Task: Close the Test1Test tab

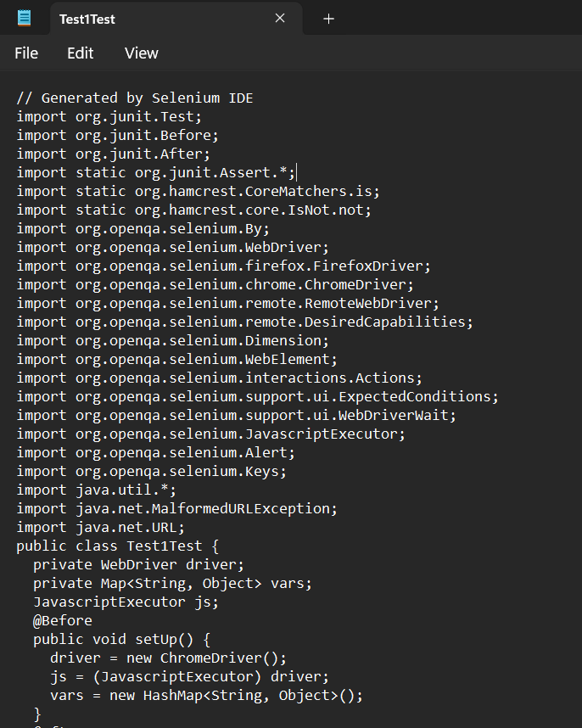Action: click(x=281, y=19)
